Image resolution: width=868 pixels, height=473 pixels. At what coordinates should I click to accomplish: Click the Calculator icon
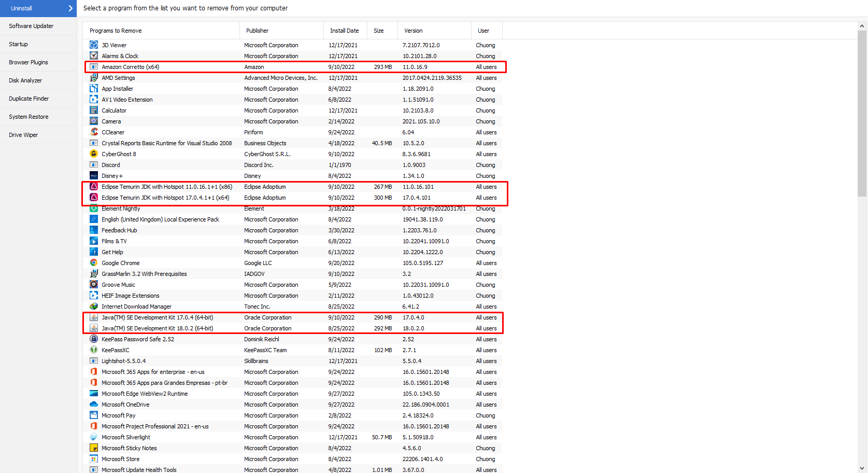pyautogui.click(x=94, y=110)
